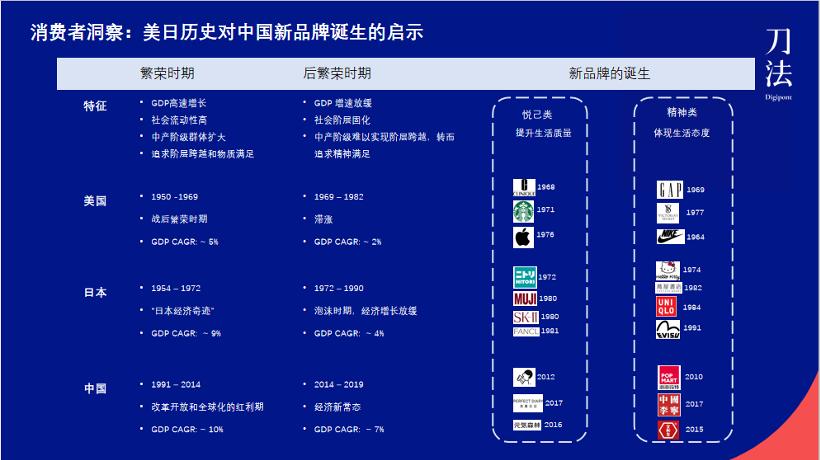Click the UNIQLO logo beside 1984
Viewport: 820px width, 460px height.
click(666, 307)
